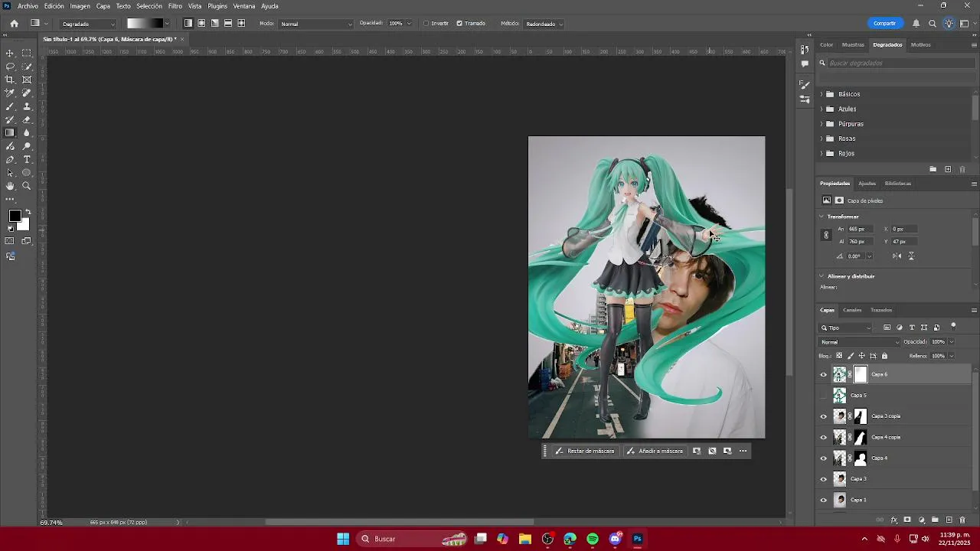Select the Lasso tool
This screenshot has height=551, width=980.
(x=10, y=67)
